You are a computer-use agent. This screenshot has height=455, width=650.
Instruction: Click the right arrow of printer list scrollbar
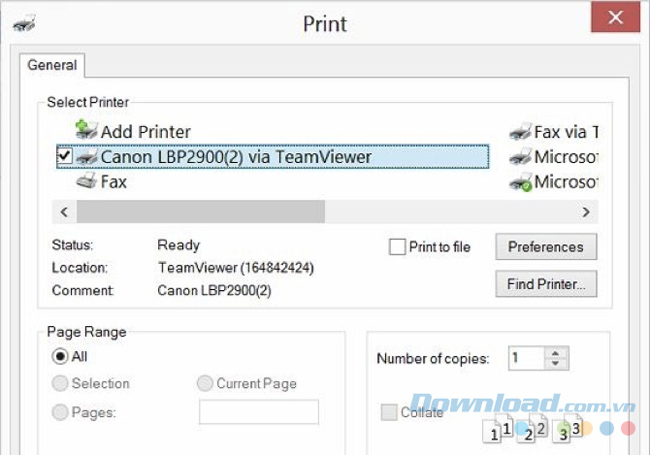pyautogui.click(x=586, y=212)
